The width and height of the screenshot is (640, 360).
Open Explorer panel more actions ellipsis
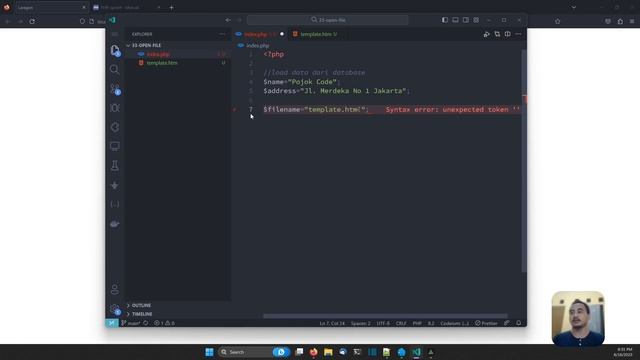[222, 34]
